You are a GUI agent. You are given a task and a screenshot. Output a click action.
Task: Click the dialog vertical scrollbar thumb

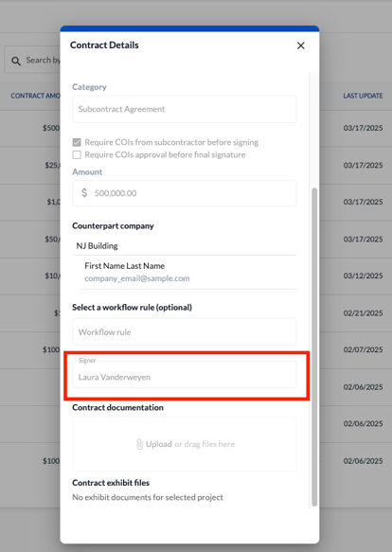tap(314, 347)
